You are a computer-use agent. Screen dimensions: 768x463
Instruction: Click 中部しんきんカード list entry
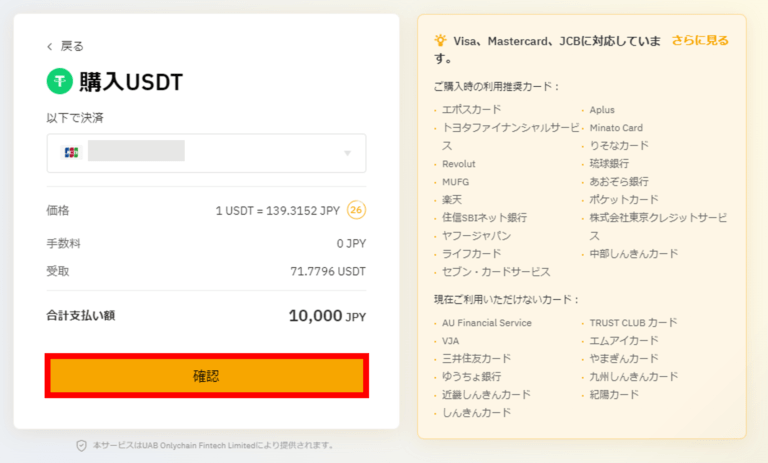634,254
